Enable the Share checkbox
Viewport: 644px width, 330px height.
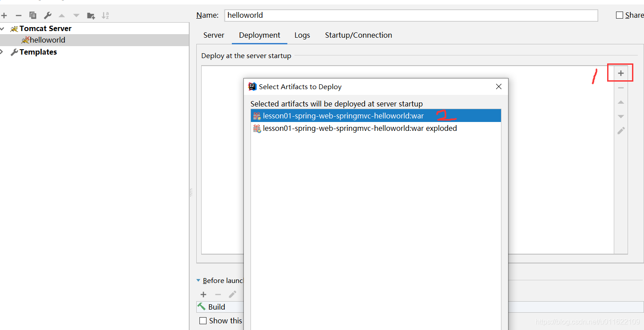[620, 15]
